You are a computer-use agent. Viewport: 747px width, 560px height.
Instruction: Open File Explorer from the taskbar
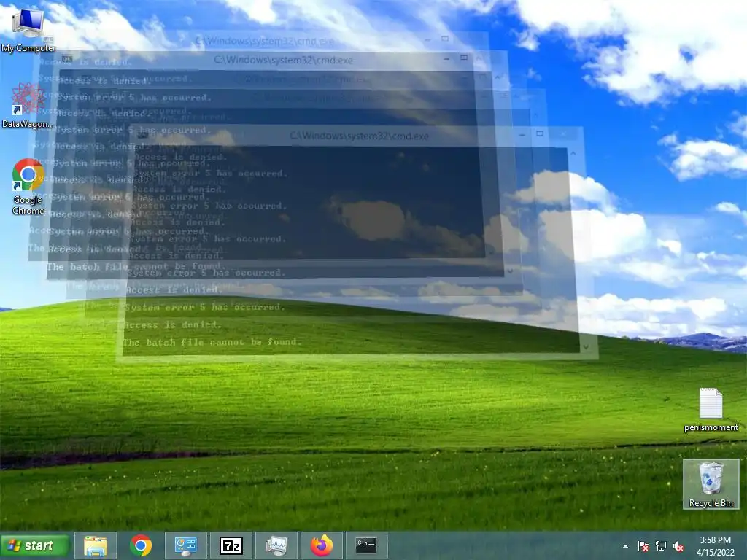(x=96, y=545)
